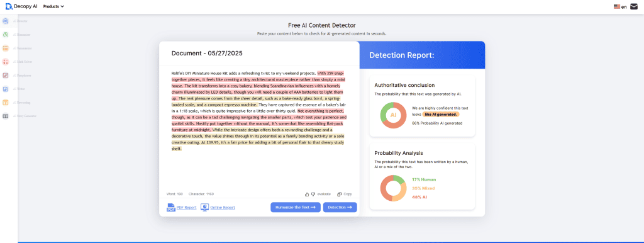Select the AI Writer sidebar icon
The image size is (644, 243).
point(6,89)
